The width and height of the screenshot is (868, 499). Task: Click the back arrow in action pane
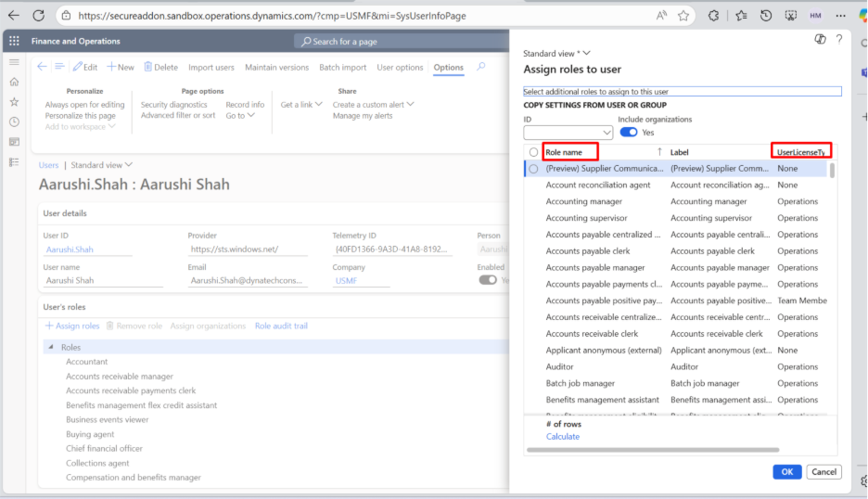[x=42, y=67]
